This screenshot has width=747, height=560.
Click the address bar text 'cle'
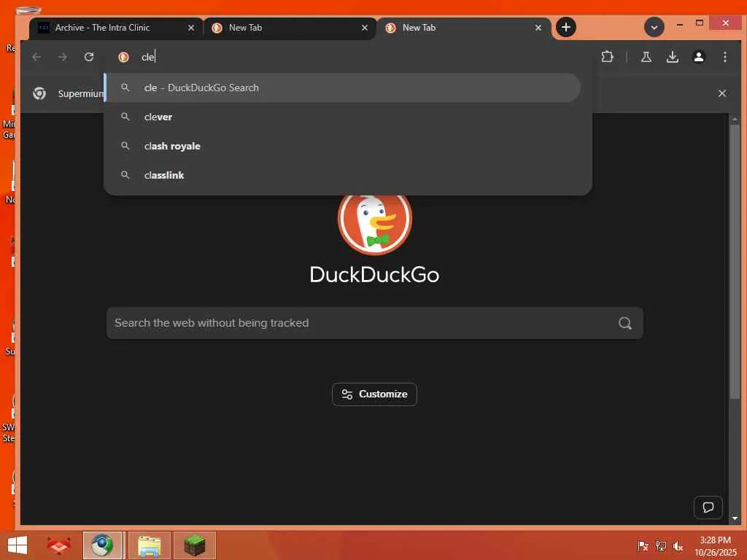click(147, 57)
